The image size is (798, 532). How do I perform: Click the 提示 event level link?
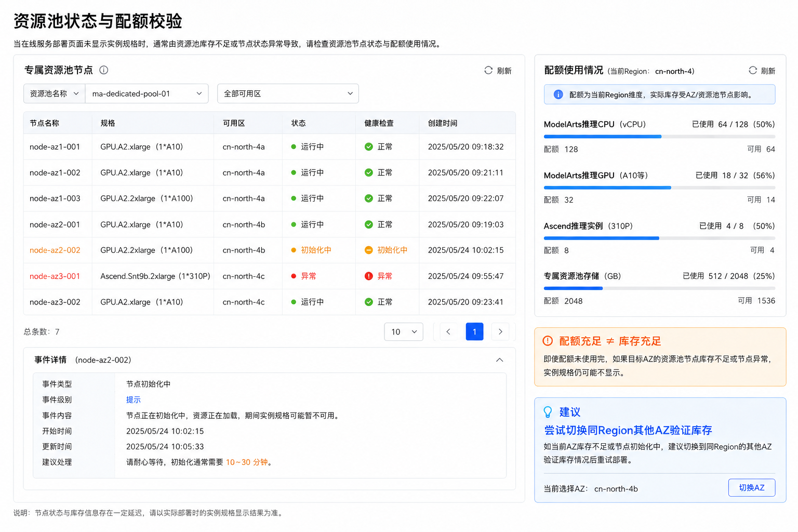click(134, 400)
